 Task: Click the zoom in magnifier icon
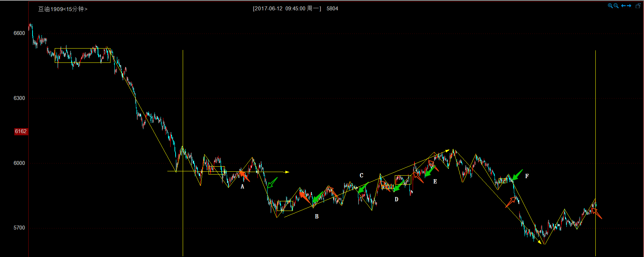click(610, 6)
